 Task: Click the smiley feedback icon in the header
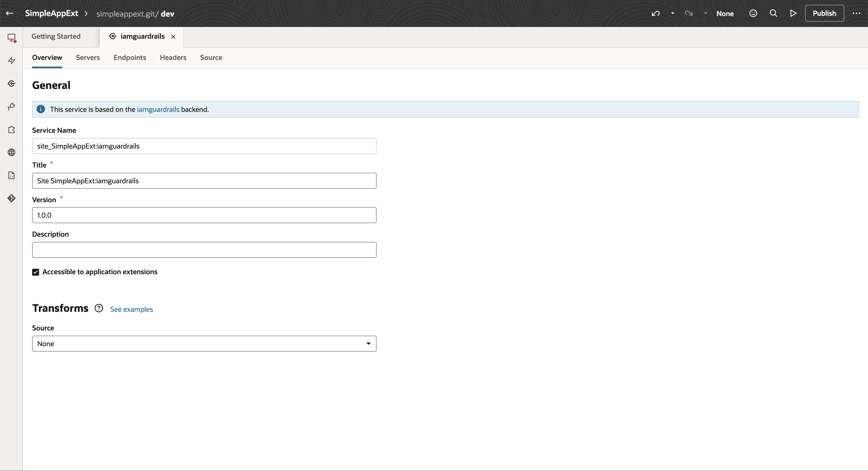pyautogui.click(x=753, y=13)
